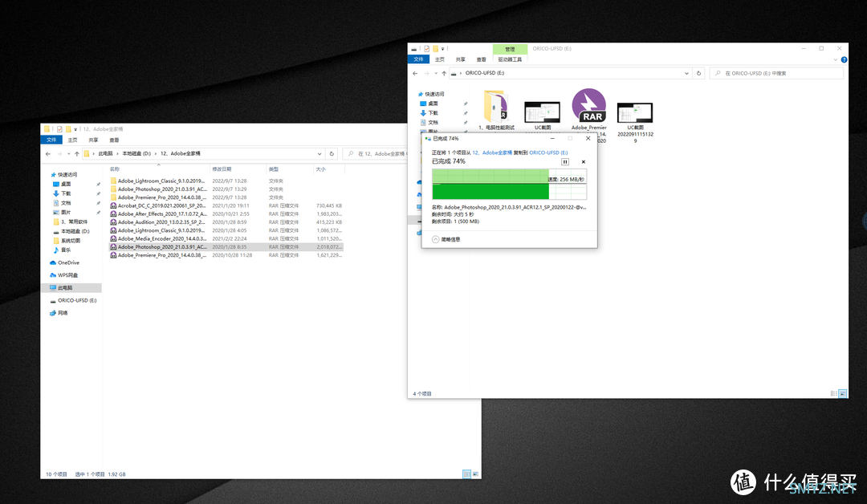Open 图片 in Adobe全家桶 window sidebar

pos(66,212)
